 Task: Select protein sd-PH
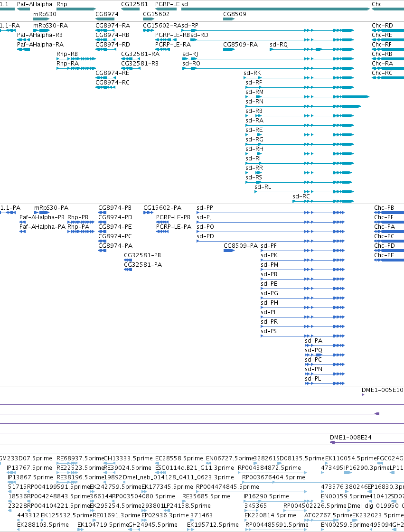(269, 303)
